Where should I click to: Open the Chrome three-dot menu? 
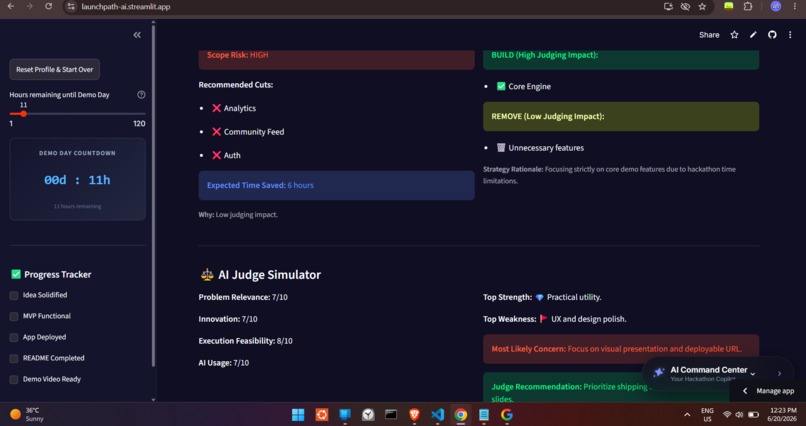click(x=795, y=7)
